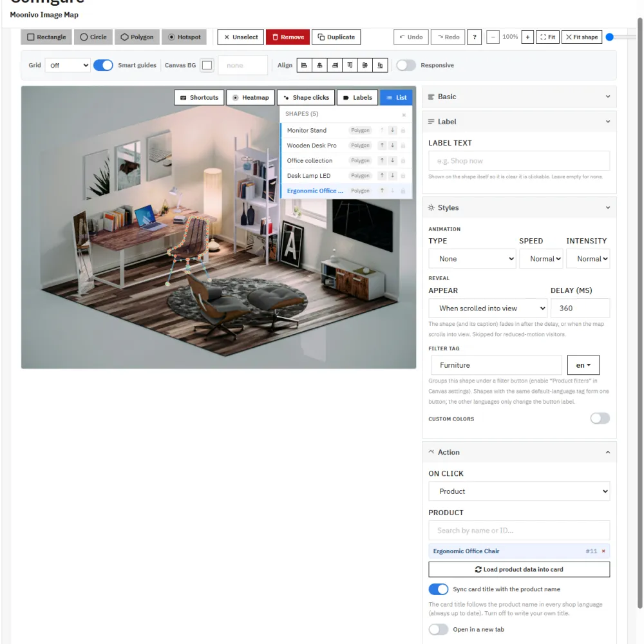Align shapes to right edge

pos(335,65)
